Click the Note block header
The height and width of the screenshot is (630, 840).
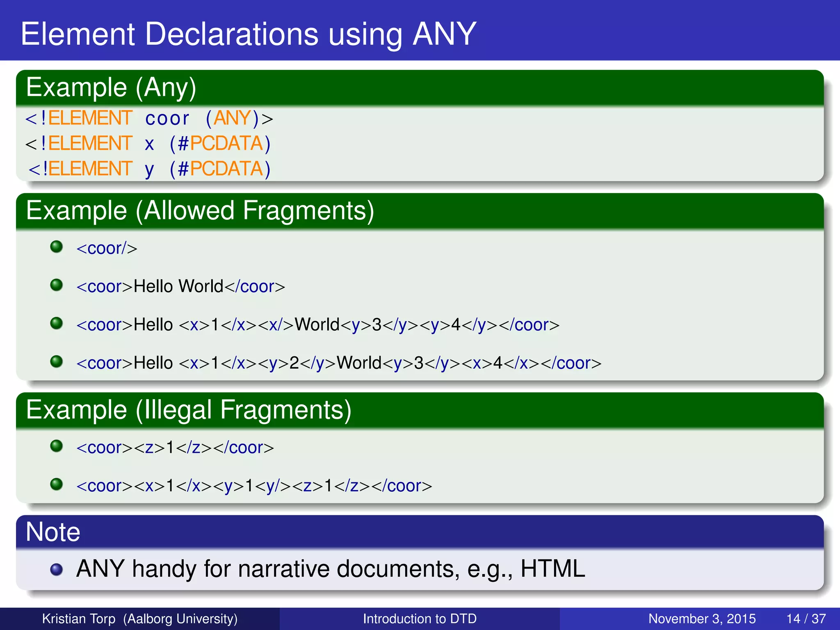[x=420, y=532]
